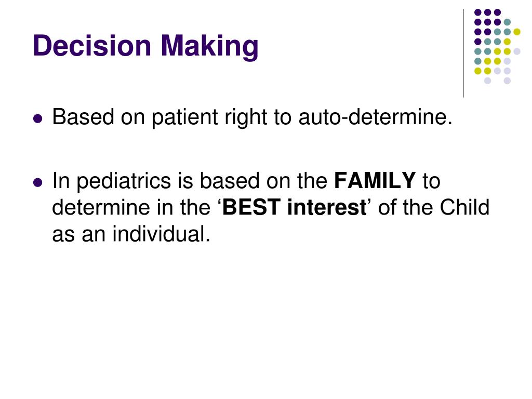Click the yellow dot ending the third row
Viewport: 532px width, 399px height.
coord(517,32)
